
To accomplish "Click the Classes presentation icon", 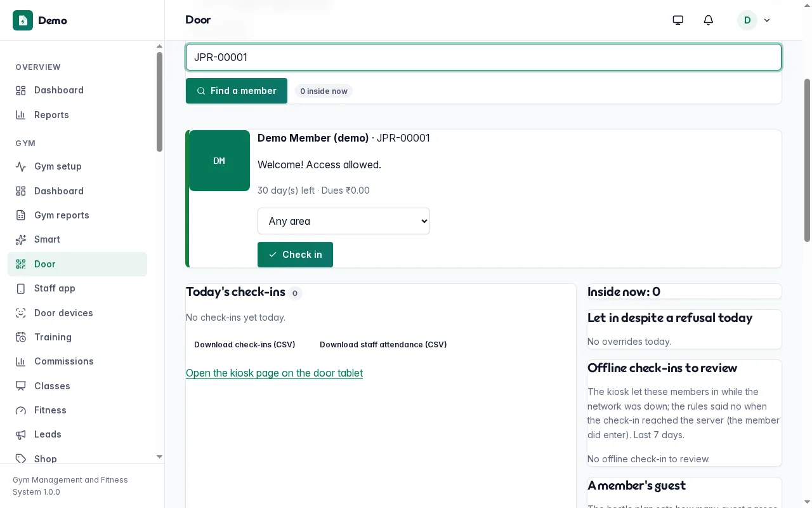I will pyautogui.click(x=21, y=386).
